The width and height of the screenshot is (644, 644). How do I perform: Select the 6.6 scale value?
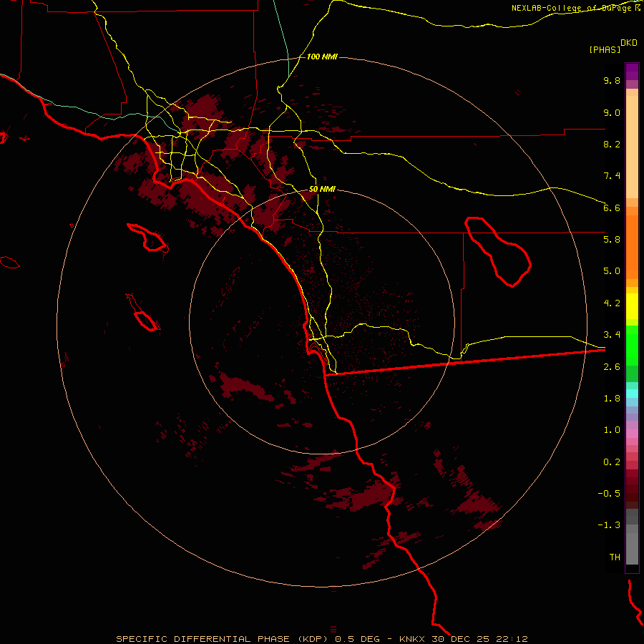(612, 208)
